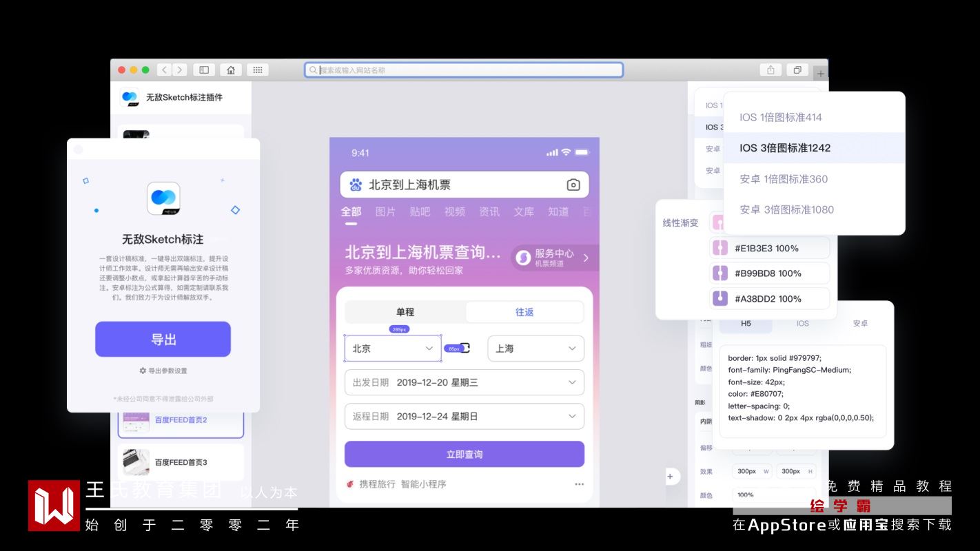
Task: Click the 立即查询 button
Action: 465,454
